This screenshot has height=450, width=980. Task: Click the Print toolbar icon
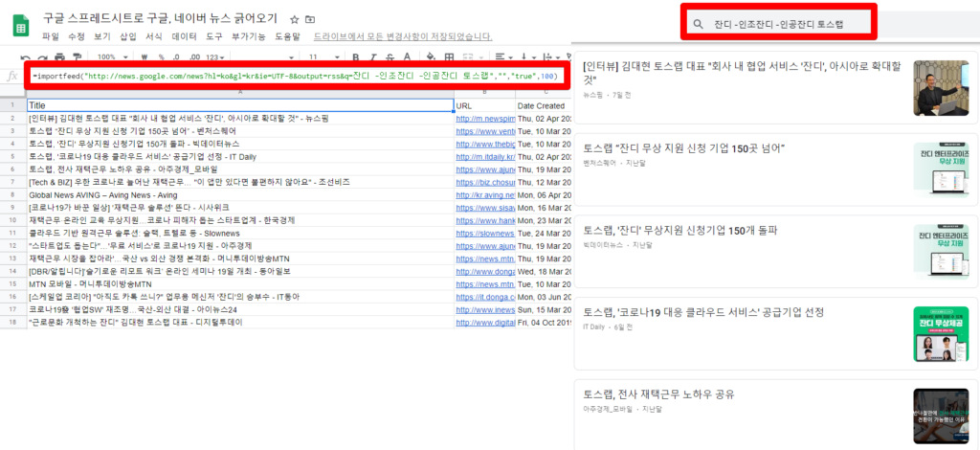[60, 57]
